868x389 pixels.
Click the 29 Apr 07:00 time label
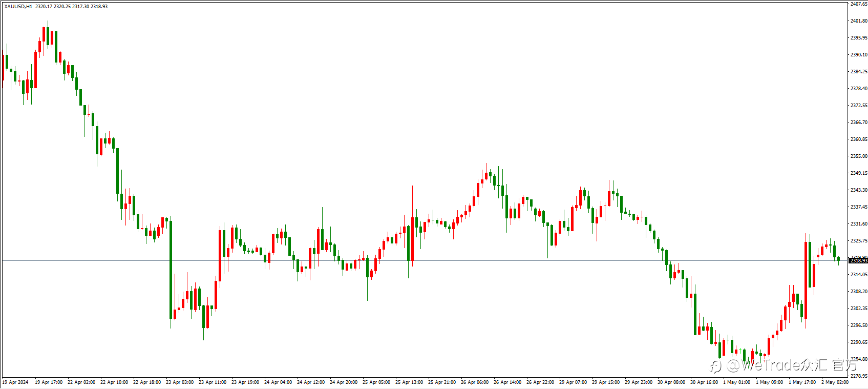[x=573, y=382]
